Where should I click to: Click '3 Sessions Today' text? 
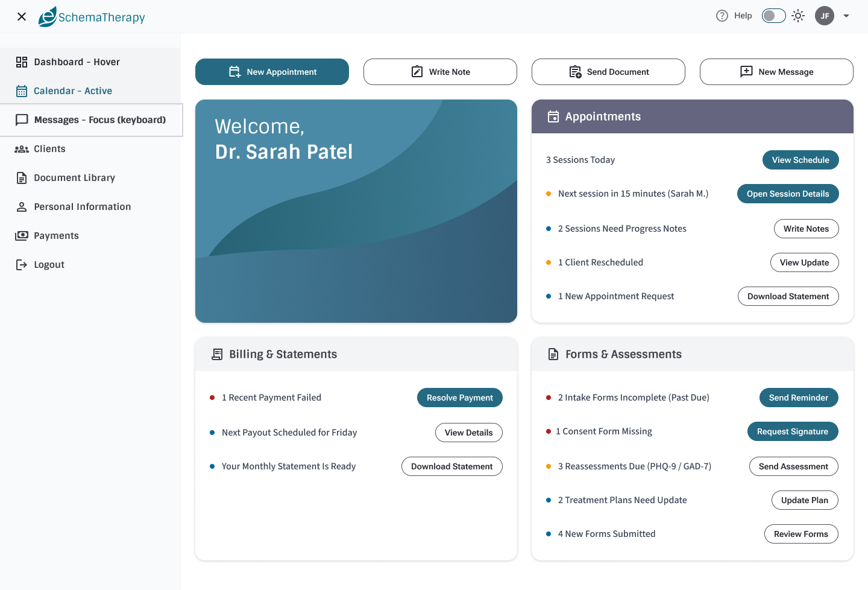coord(580,160)
